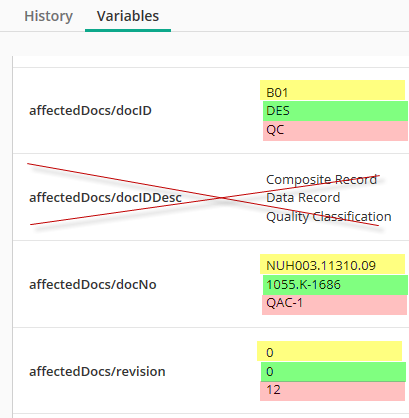Select the green revision 0 value

coord(333,372)
